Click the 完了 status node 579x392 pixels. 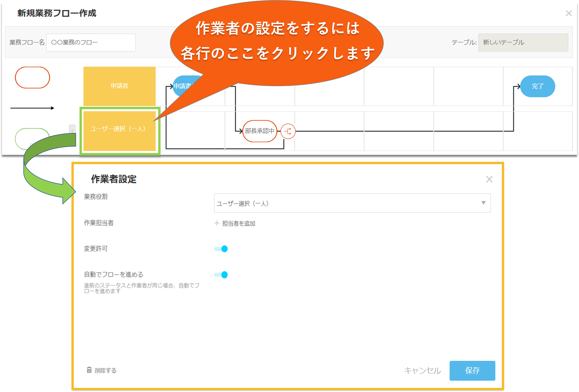538,86
